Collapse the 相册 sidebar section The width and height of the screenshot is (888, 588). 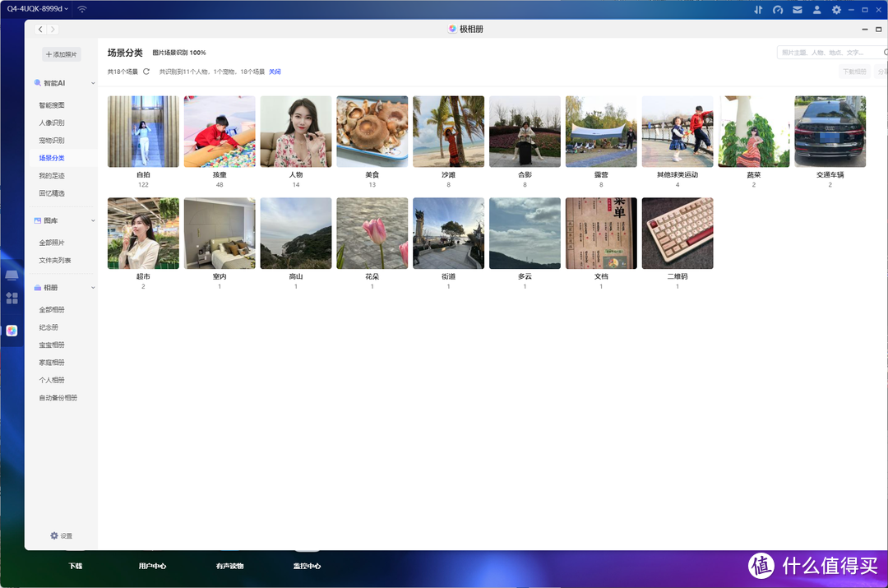click(93, 288)
